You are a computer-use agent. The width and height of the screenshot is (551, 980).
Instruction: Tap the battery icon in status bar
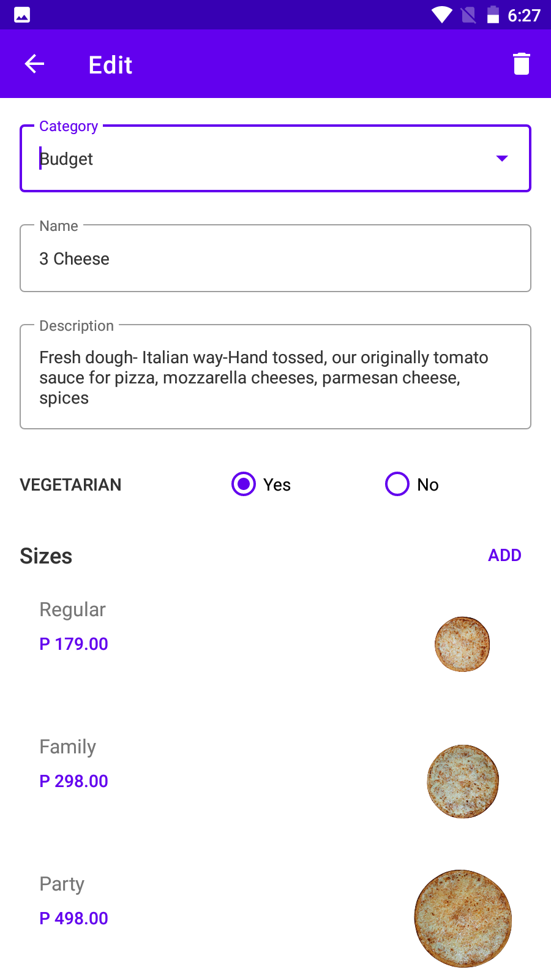(x=493, y=15)
